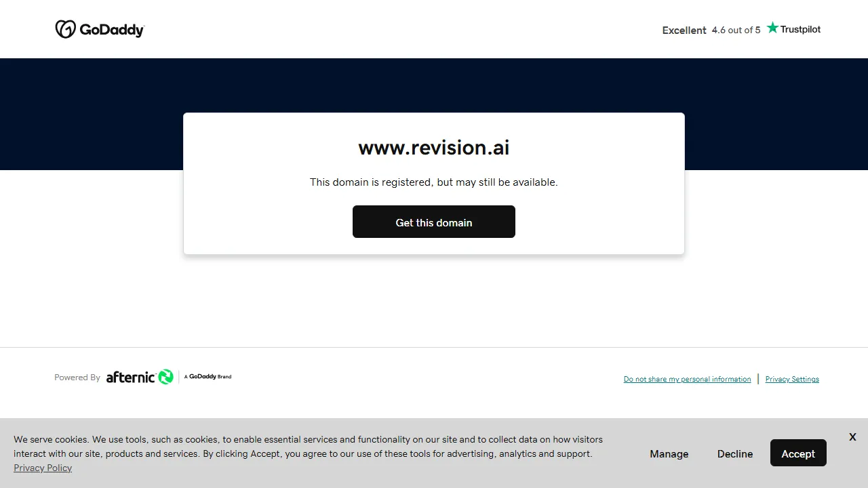868x488 pixels.
Task: Click the Trustpilot label next to the star
Action: [800, 29]
